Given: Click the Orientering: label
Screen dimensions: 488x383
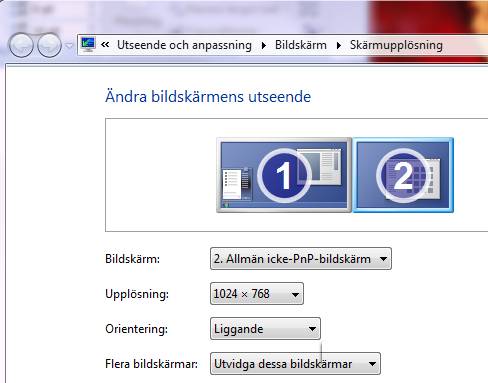Looking at the screenshot, I should (x=136, y=329).
